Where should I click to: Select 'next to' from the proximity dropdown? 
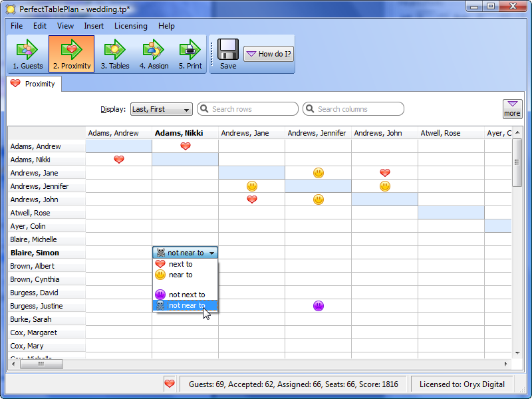coord(180,264)
